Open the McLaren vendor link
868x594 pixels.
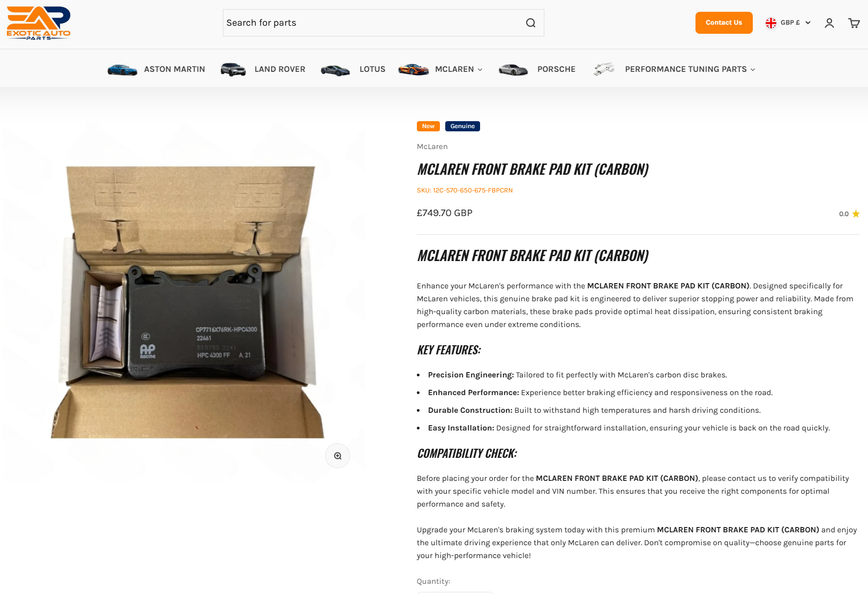click(x=432, y=146)
